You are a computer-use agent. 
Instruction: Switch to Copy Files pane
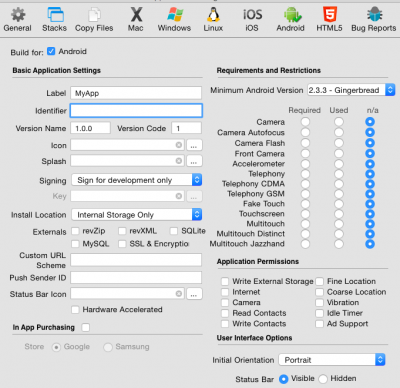tap(94, 19)
